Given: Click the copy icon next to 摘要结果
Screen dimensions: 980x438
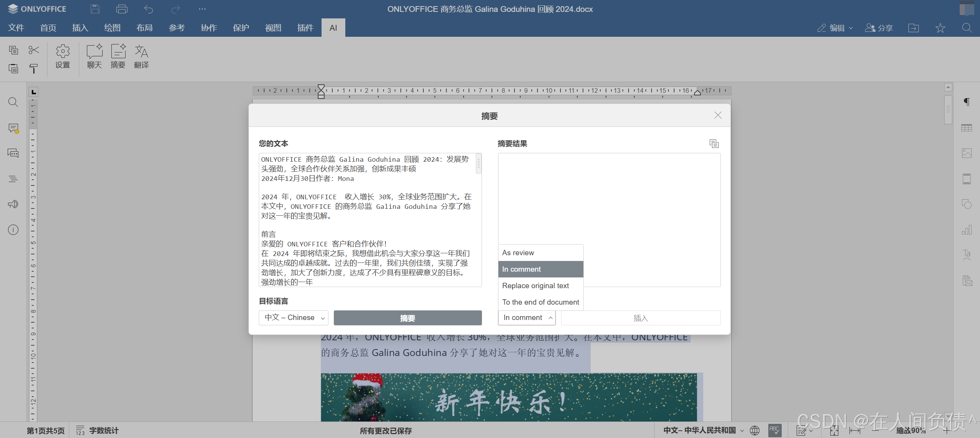Looking at the screenshot, I should 714,144.
